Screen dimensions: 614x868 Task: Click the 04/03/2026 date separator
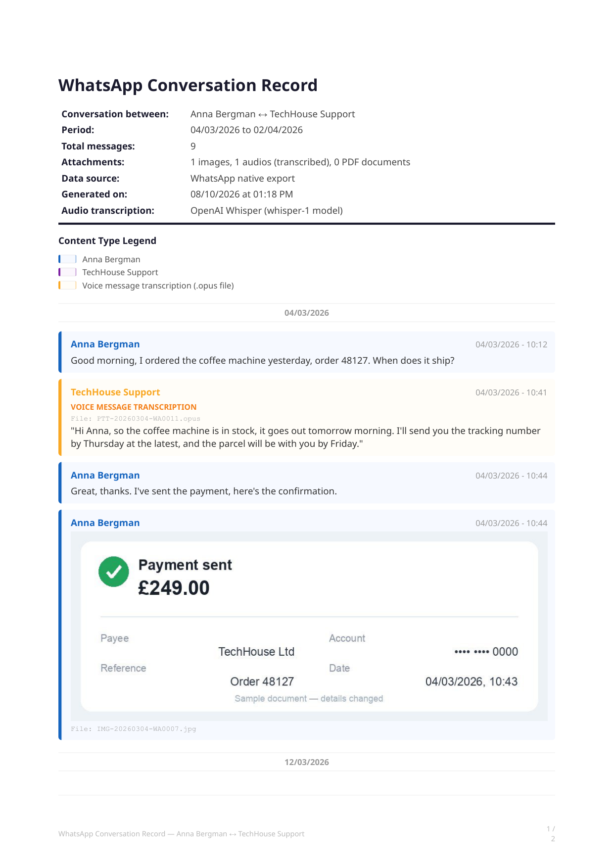307,313
